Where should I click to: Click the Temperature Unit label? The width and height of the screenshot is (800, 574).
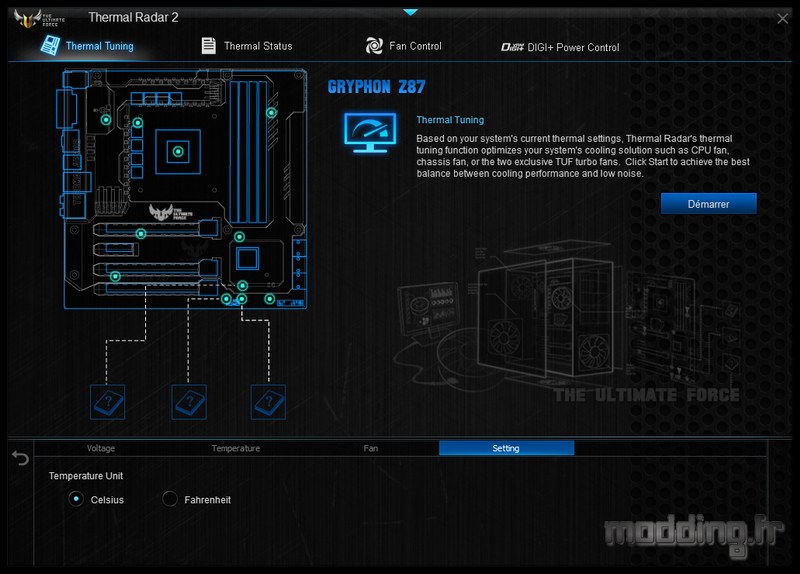(x=86, y=476)
